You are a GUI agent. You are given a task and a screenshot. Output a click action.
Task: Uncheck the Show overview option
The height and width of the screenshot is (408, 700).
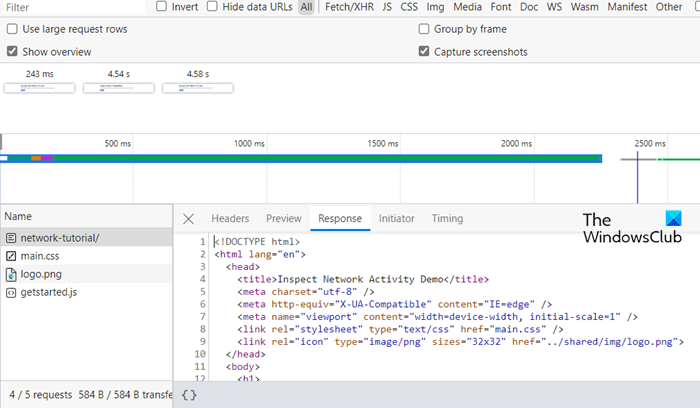pyautogui.click(x=12, y=51)
